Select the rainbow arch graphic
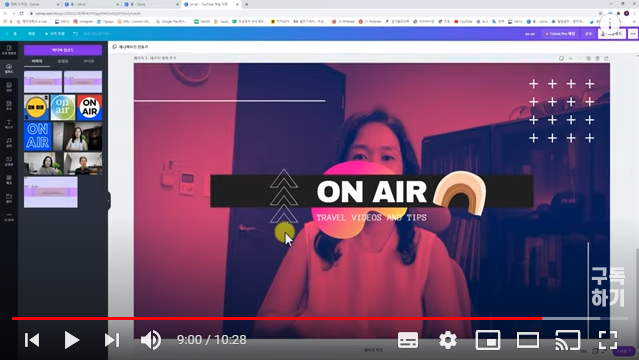 click(x=460, y=193)
